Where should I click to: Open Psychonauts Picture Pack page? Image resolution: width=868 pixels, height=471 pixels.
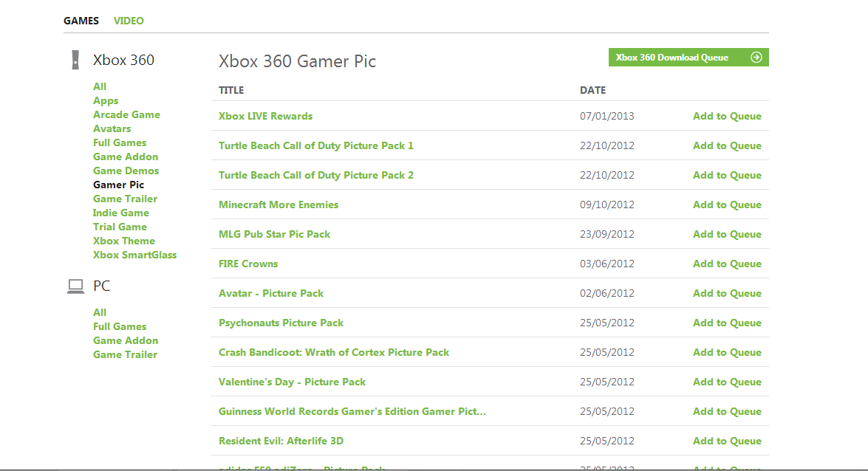(281, 323)
